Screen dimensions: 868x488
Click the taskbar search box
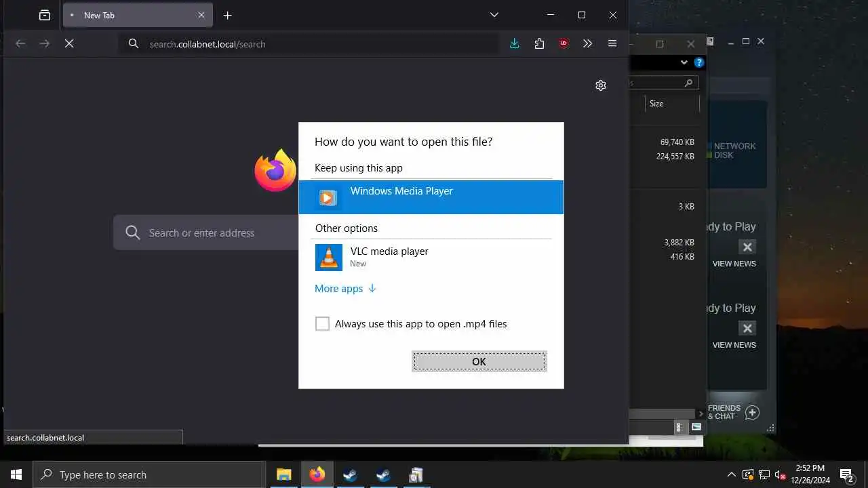(149, 474)
